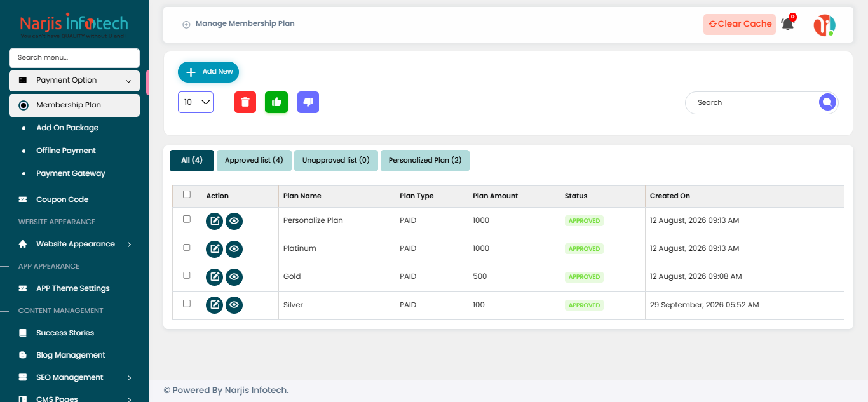Click the Clear Cache button

pyautogui.click(x=740, y=24)
